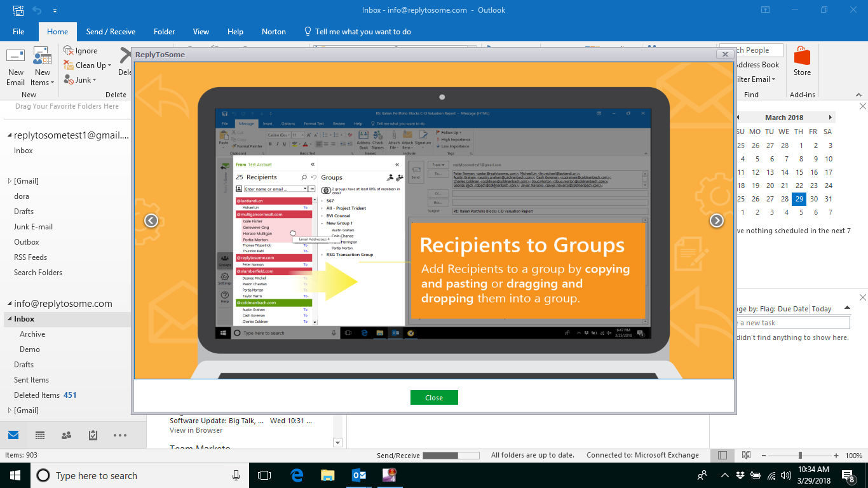Open the Store add-ins button

[802, 62]
